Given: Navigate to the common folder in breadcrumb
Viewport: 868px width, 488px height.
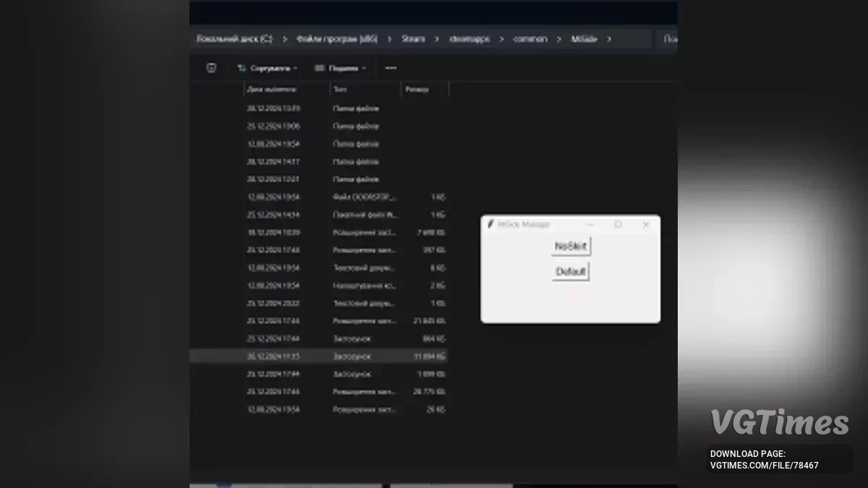Looking at the screenshot, I should pos(529,39).
